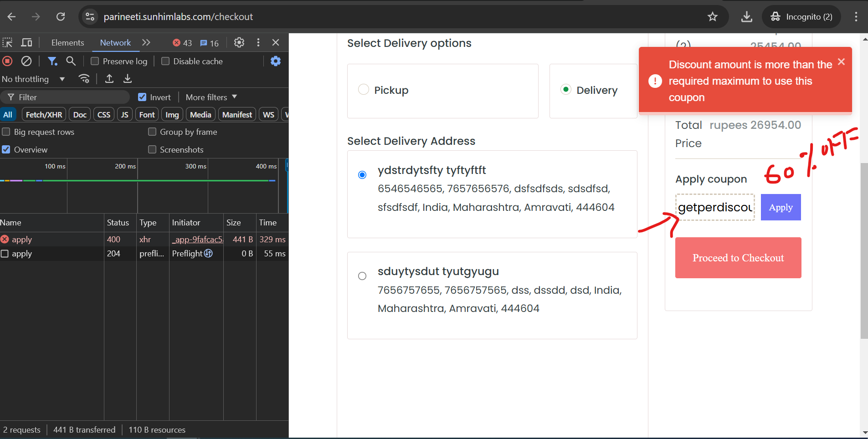
Task: Dismiss the discount error notification
Action: 841,62
